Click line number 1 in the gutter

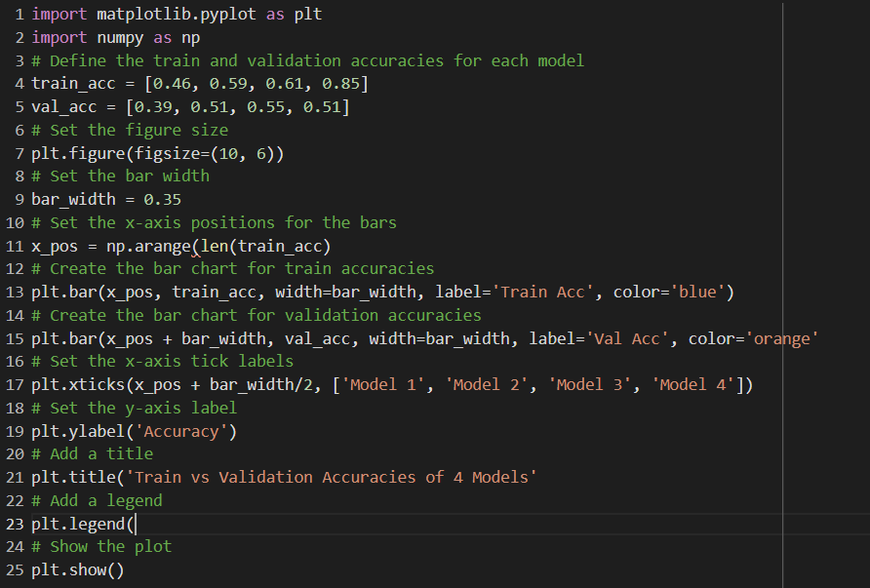tap(20, 14)
